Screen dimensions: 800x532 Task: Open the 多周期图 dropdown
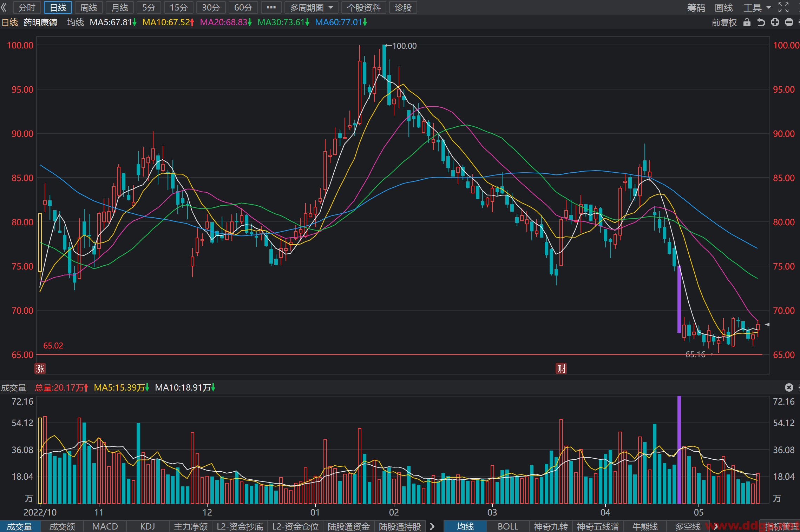[x=311, y=7]
